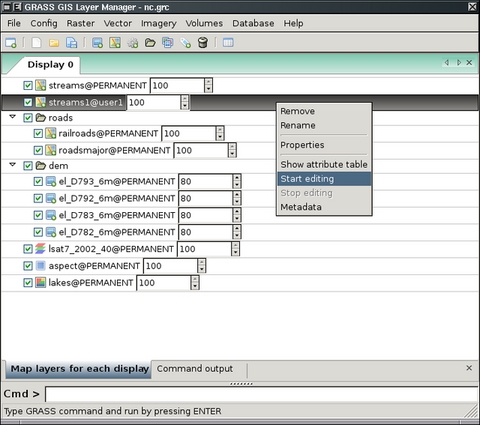This screenshot has width=480, height=425.
Task: Collapse the roads layer group
Action: 13,117
